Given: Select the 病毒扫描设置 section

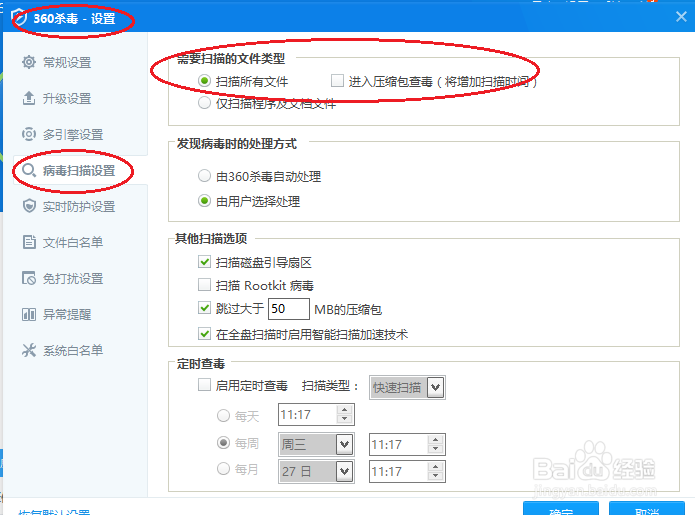Looking at the screenshot, I should (79, 171).
